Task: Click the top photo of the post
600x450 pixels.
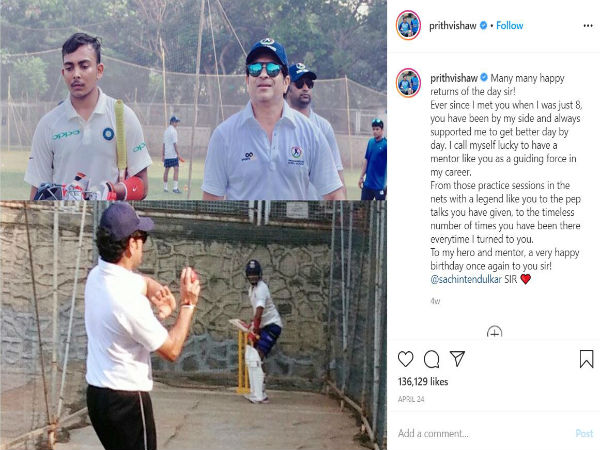Action: (x=193, y=100)
